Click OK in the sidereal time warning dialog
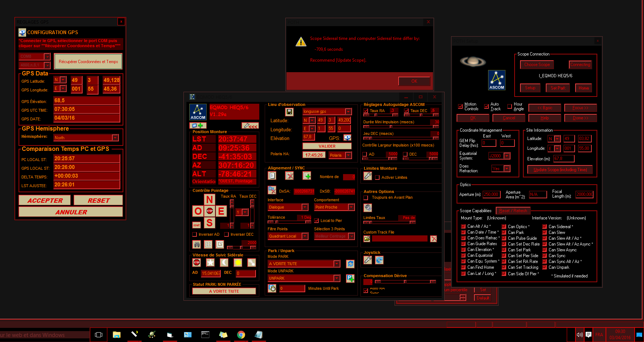Image resolution: width=644 pixels, height=342 pixels. point(414,81)
